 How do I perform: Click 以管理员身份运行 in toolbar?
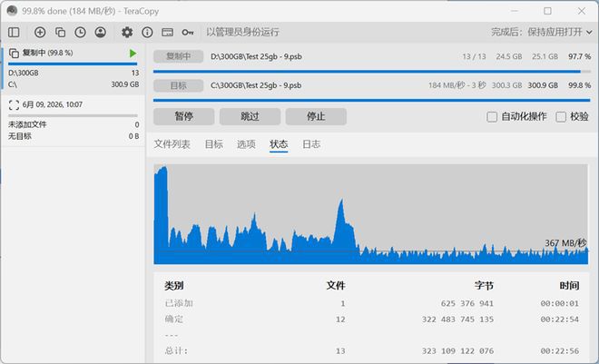click(242, 32)
